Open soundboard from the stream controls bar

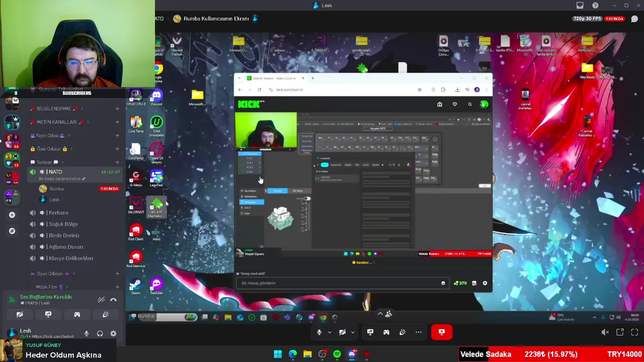403,332
